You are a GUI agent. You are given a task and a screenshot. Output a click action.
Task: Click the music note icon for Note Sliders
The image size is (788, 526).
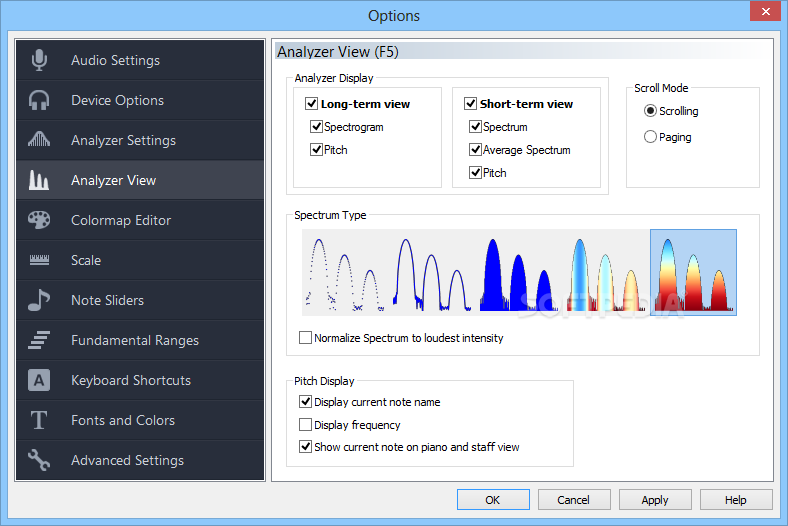tap(39, 300)
